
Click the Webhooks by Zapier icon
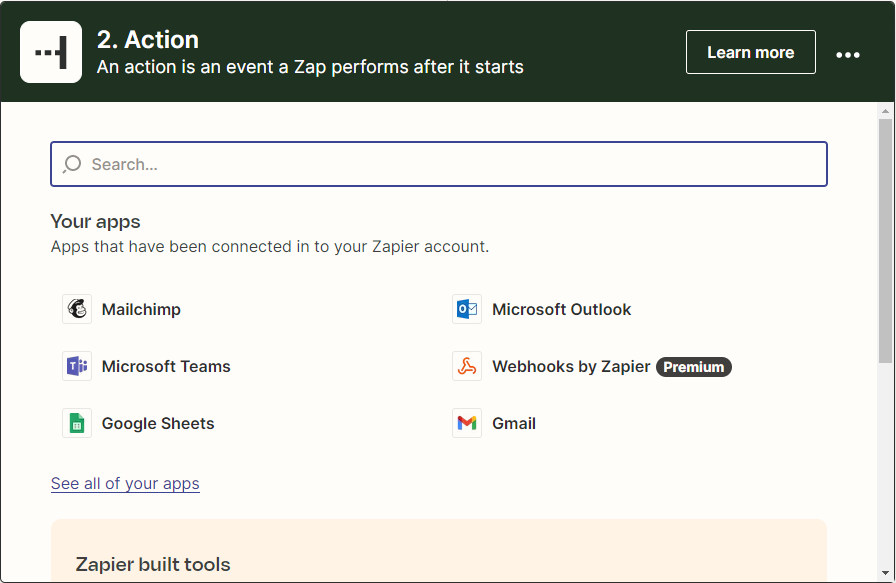pos(467,366)
